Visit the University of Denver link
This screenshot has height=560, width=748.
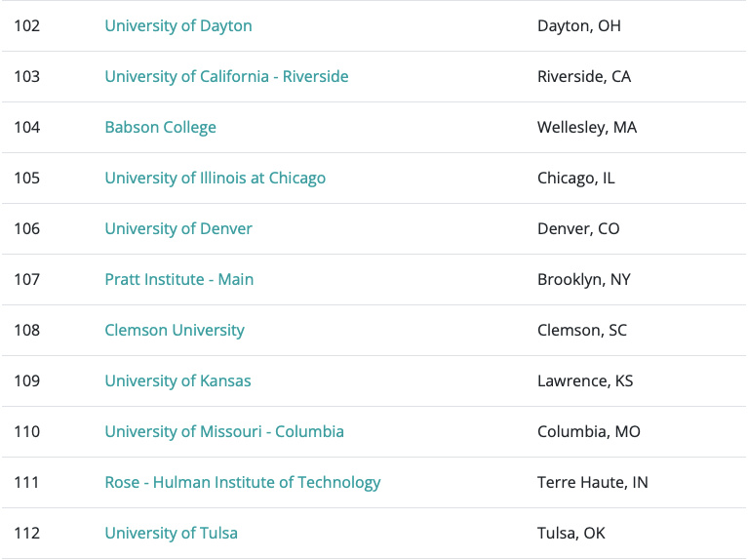[178, 229]
